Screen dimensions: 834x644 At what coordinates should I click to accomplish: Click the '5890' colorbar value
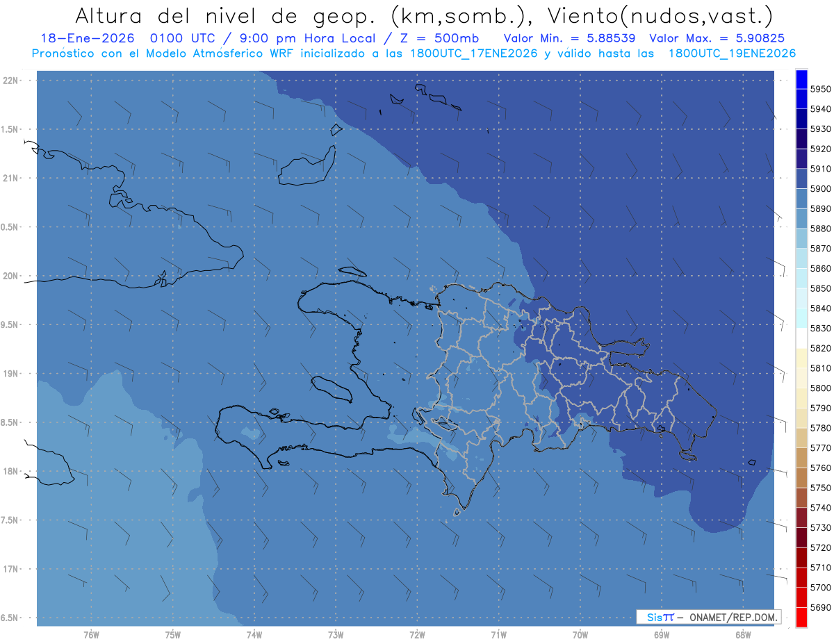[820, 208]
